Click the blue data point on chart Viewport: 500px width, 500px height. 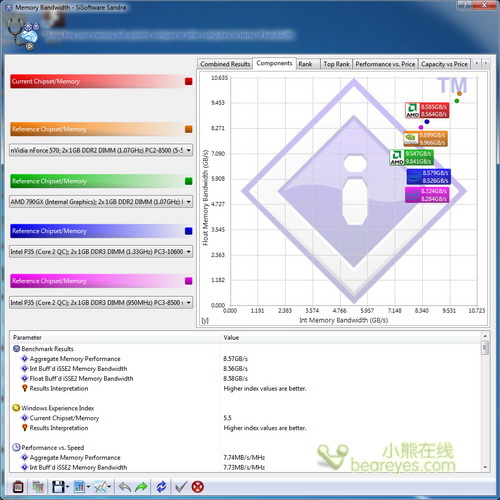[x=427, y=122]
